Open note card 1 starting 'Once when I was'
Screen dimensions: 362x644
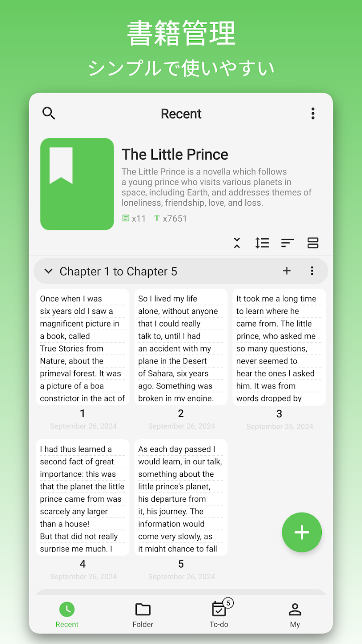tap(83, 347)
